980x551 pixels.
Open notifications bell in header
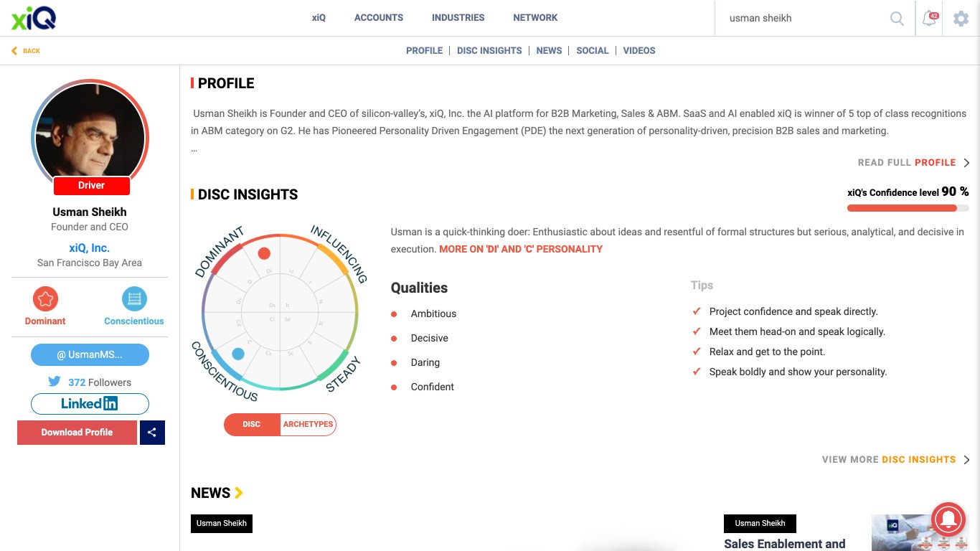point(930,19)
